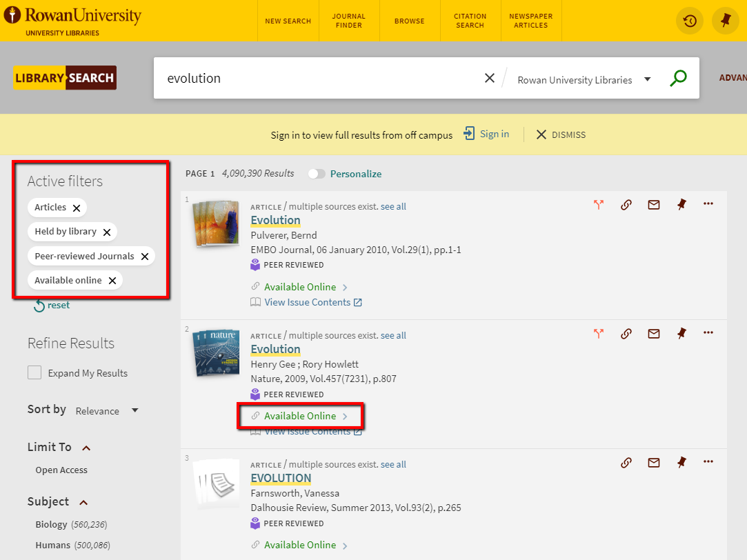Screen dimensions: 747x560
Task: Open Newspaper Articles
Action: click(530, 21)
